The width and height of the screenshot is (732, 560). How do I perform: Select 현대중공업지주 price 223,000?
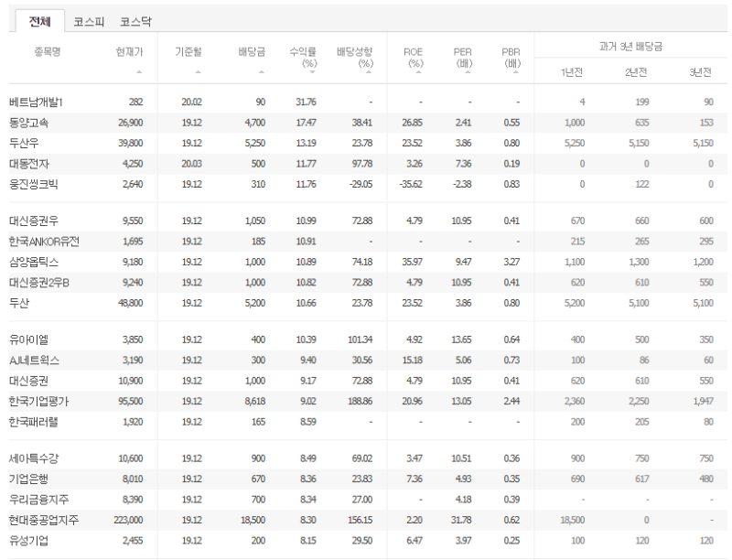pos(128,521)
